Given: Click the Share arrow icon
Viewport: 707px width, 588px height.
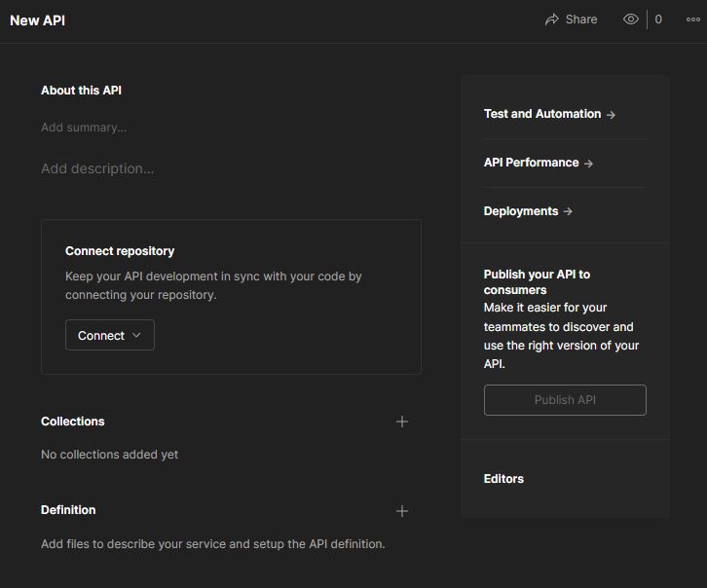Looking at the screenshot, I should click(x=551, y=19).
